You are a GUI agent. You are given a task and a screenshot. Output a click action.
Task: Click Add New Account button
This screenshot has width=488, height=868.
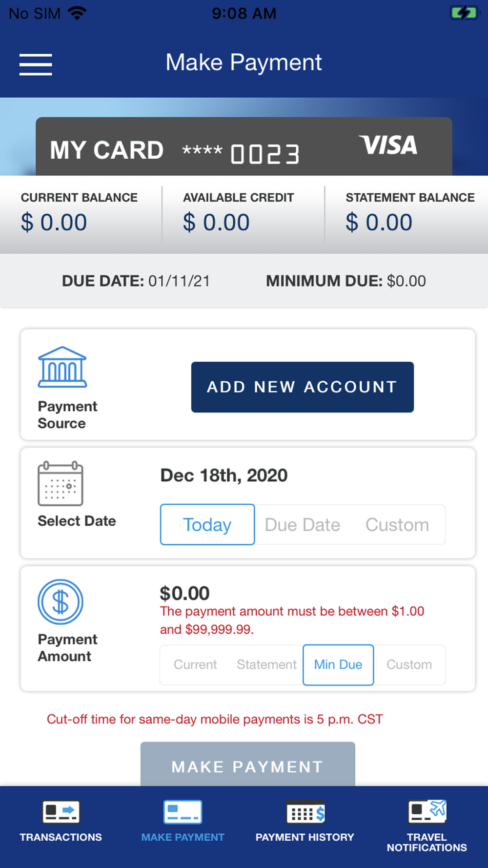303,387
